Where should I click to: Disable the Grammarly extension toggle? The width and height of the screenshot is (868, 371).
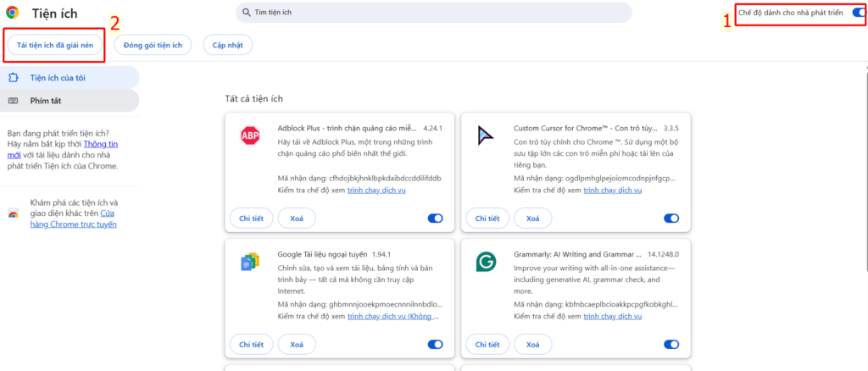[671, 345]
